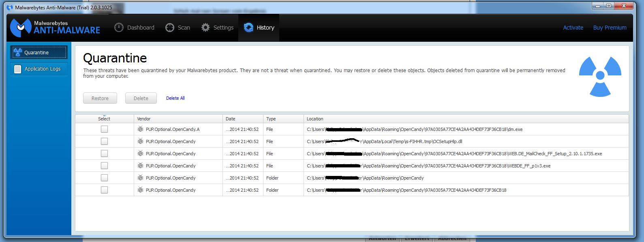This screenshot has width=644, height=242.
Task: Click the Scan crosshair icon
Action: (x=170, y=28)
